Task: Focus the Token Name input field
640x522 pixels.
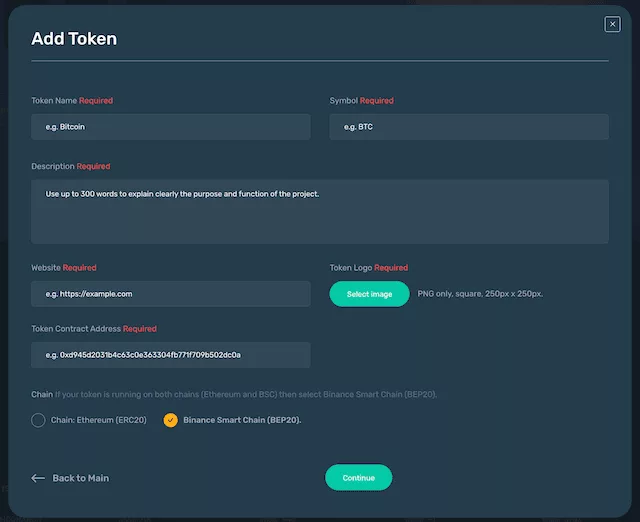Action: tap(171, 127)
